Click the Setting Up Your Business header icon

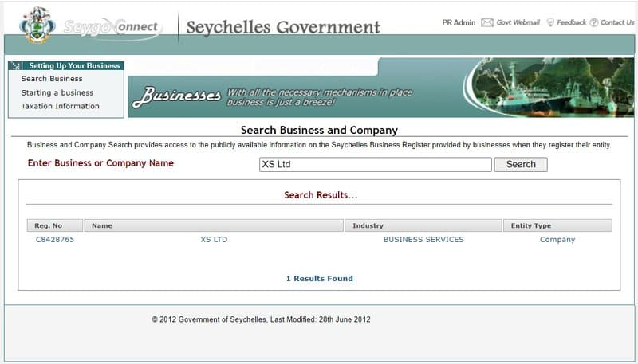17,66
